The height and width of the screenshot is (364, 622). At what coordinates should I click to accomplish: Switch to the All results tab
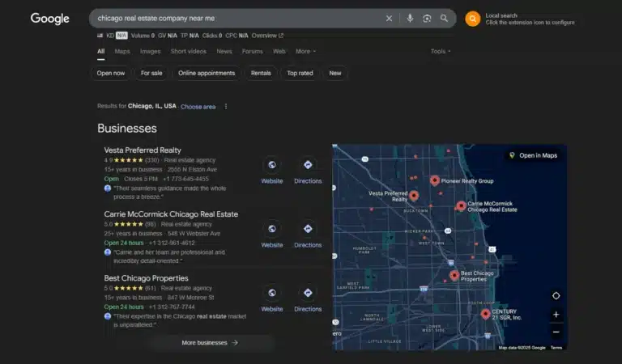(x=100, y=51)
